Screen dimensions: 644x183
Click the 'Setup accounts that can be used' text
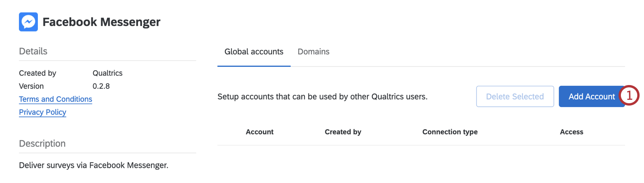(322, 96)
